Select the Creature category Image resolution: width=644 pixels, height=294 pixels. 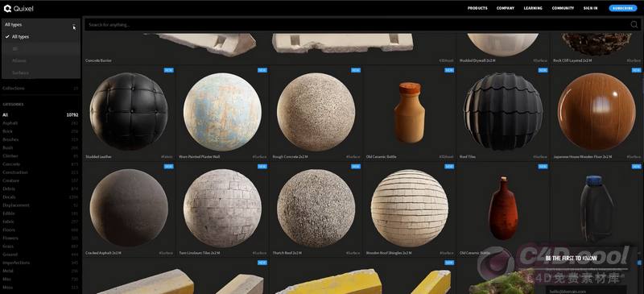coord(40,180)
